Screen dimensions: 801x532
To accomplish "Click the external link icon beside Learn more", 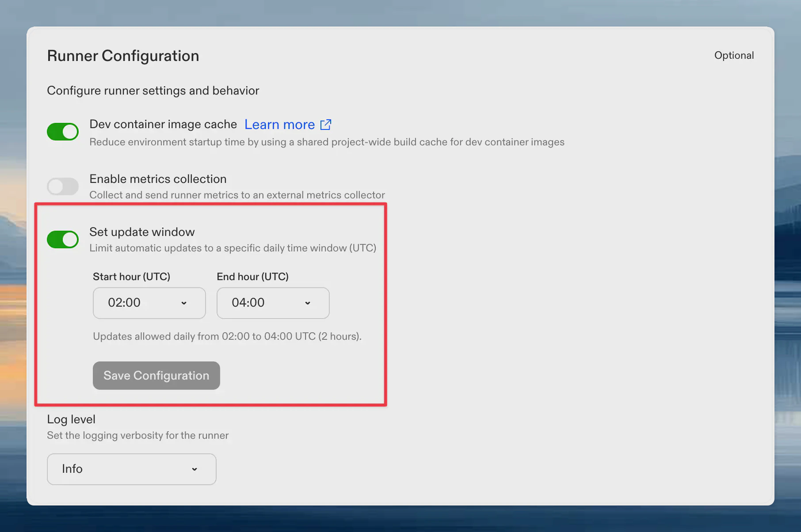I will click(x=326, y=125).
